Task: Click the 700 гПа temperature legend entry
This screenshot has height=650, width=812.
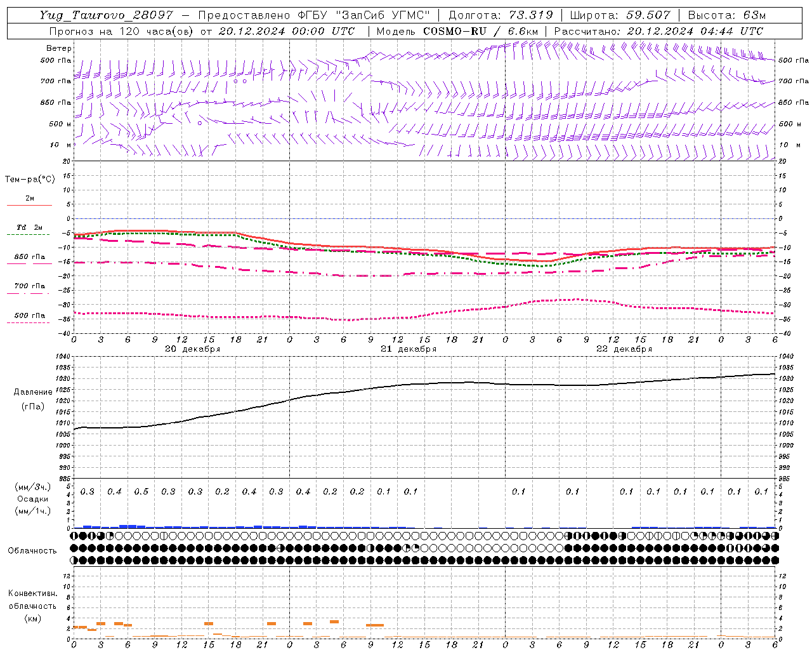Action: tap(29, 286)
